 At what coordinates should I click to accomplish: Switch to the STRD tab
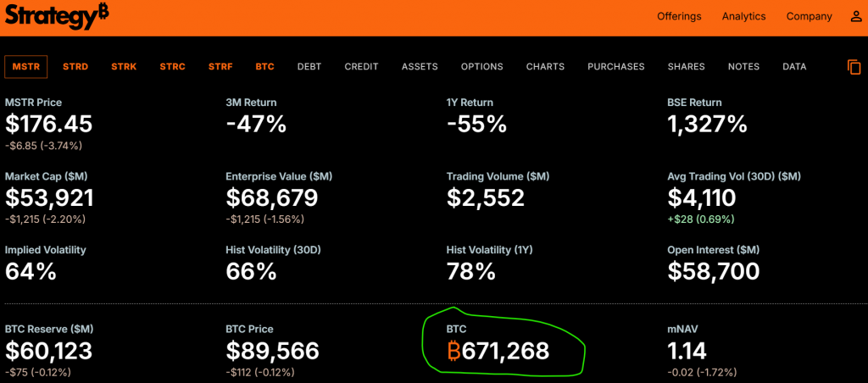(x=75, y=66)
